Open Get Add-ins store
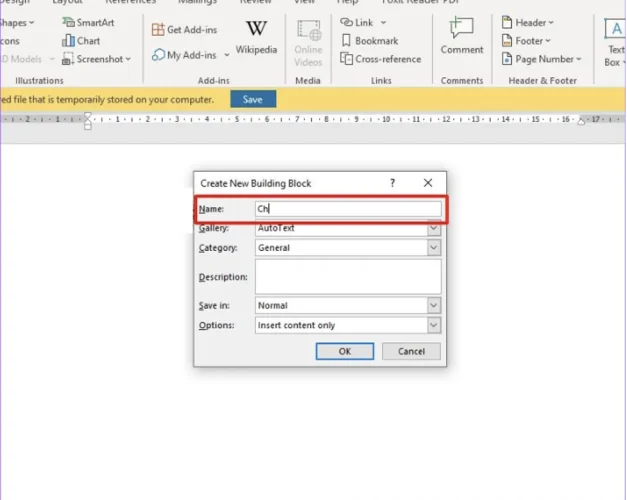 (x=185, y=30)
